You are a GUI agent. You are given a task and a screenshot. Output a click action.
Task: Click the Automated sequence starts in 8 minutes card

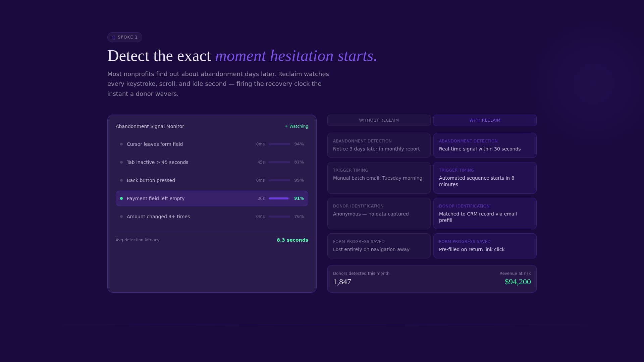click(x=485, y=178)
